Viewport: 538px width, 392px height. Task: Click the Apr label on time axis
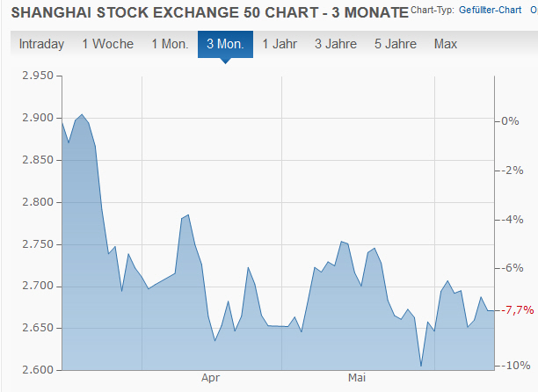pos(210,378)
